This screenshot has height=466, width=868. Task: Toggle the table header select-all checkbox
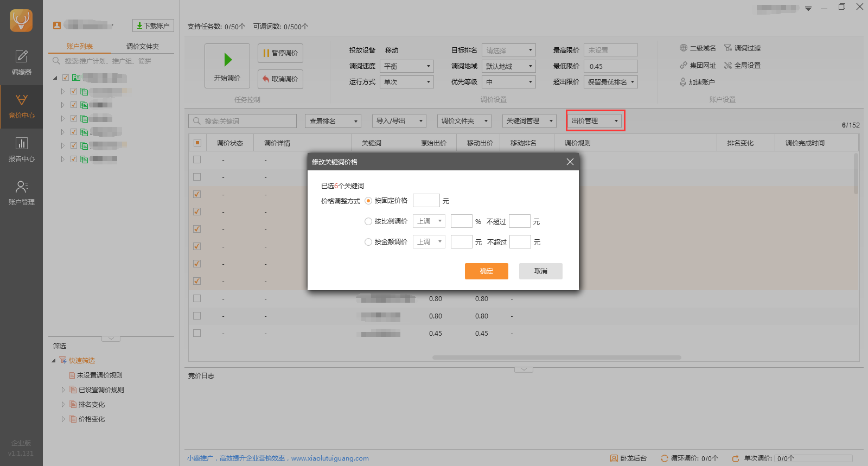point(197,143)
